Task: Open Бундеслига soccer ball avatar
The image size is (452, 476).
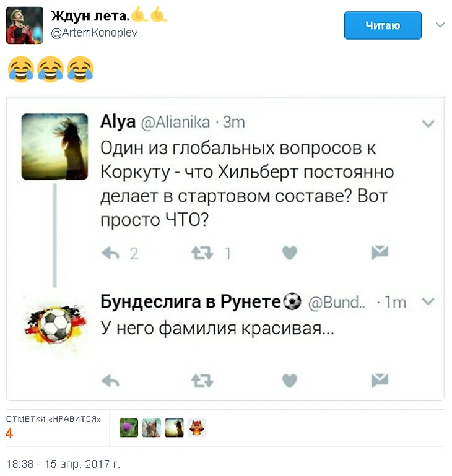Action: (x=55, y=325)
